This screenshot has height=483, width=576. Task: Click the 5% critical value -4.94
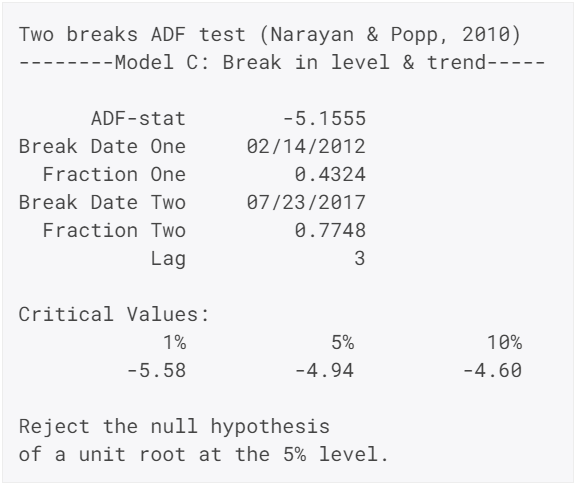click(324, 371)
